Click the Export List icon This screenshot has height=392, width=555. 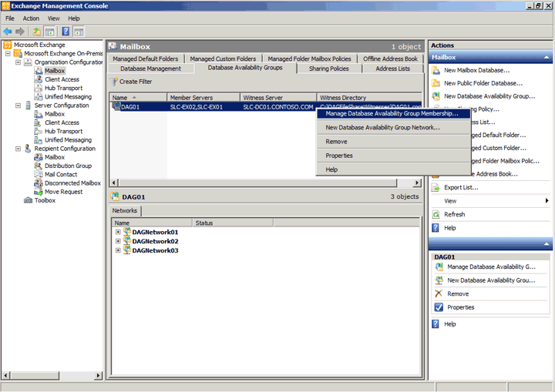[436, 187]
